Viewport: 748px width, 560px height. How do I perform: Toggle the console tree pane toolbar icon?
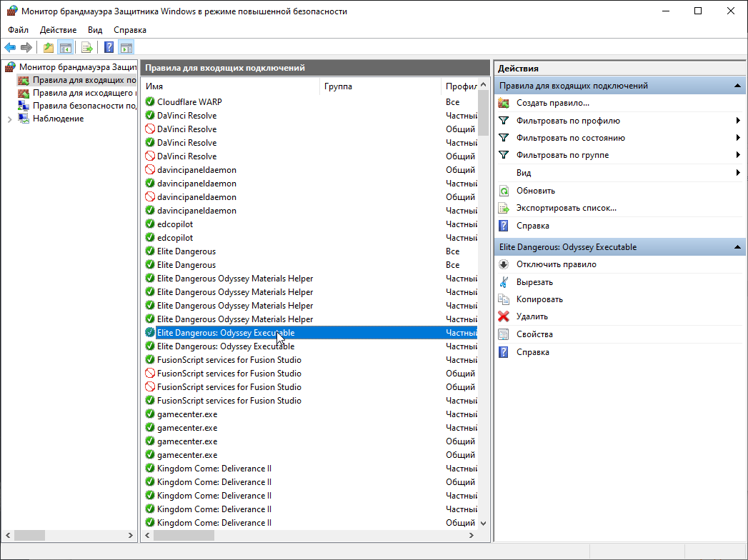[x=65, y=47]
